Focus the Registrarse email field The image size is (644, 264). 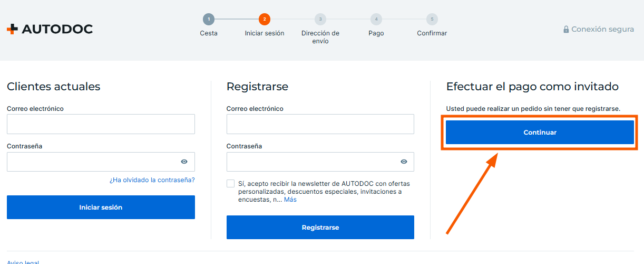[x=320, y=124]
